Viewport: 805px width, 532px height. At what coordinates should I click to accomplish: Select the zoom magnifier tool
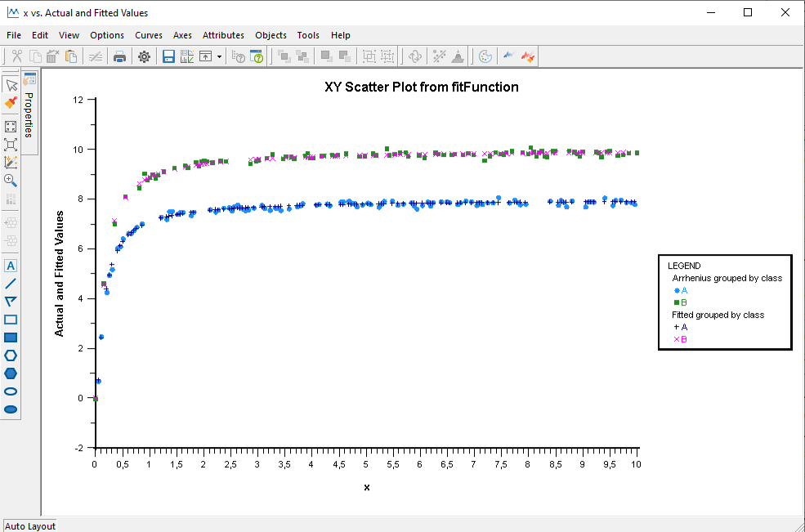point(11,181)
